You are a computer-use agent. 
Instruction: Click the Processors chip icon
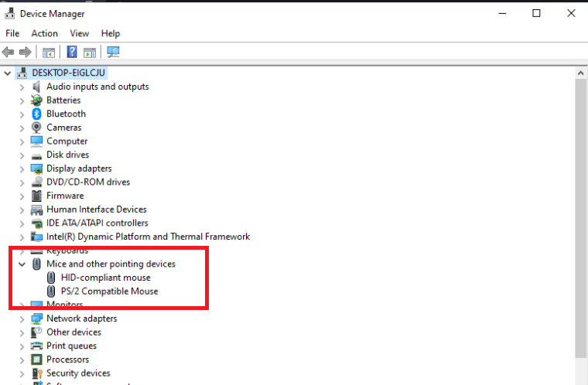[36, 359]
